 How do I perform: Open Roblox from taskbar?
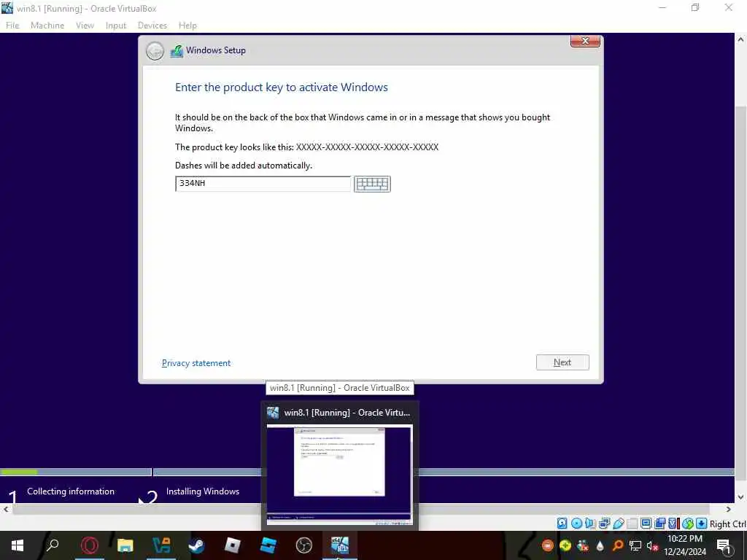pos(233,545)
